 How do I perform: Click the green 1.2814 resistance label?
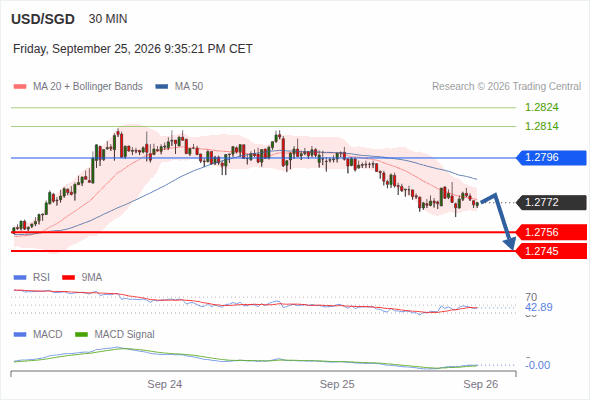click(x=541, y=126)
